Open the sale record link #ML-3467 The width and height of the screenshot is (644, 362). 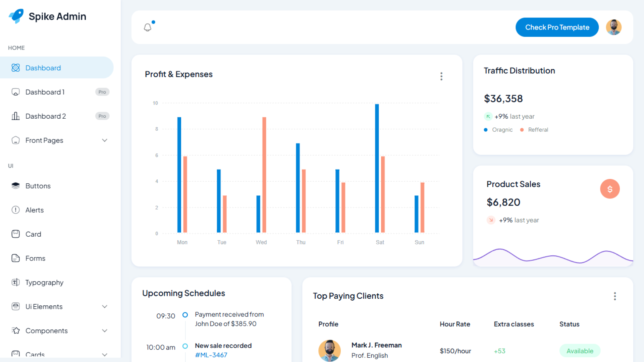pyautogui.click(x=211, y=355)
